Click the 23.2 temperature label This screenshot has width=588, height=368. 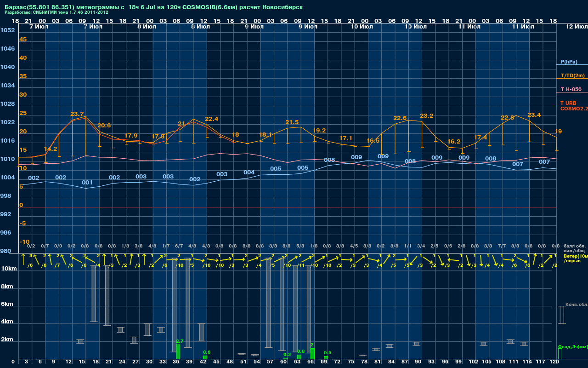(x=427, y=116)
